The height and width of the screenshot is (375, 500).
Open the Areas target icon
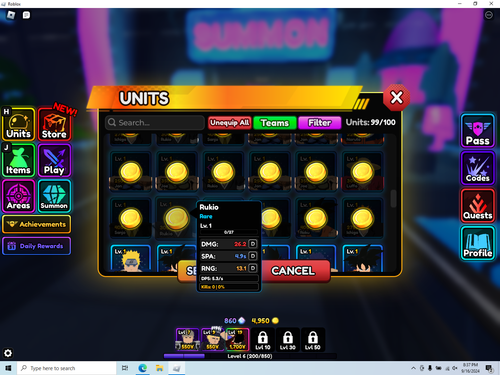(x=18, y=196)
